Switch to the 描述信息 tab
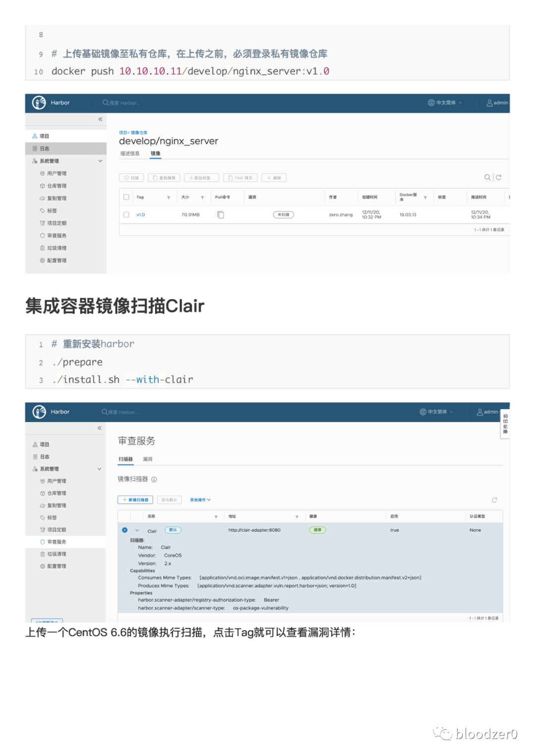Image resolution: width=535 pixels, height=756 pixels. [x=130, y=154]
